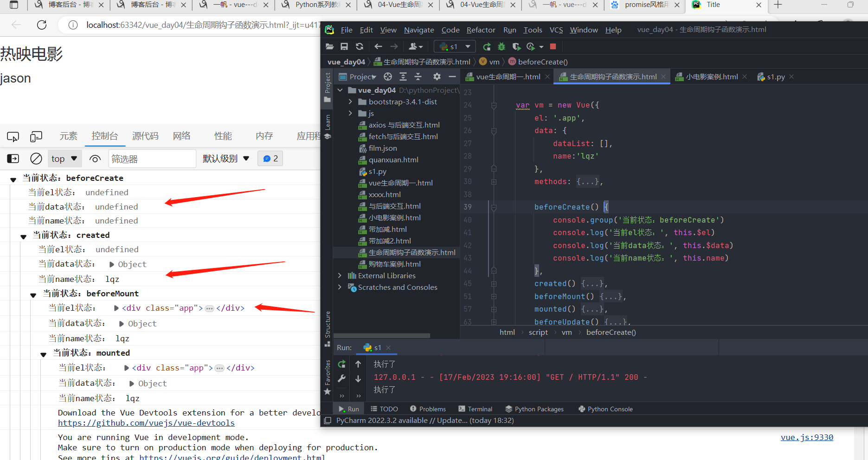Open the Terminal tool window
Image resolution: width=868 pixels, height=460 pixels.
pos(475,409)
